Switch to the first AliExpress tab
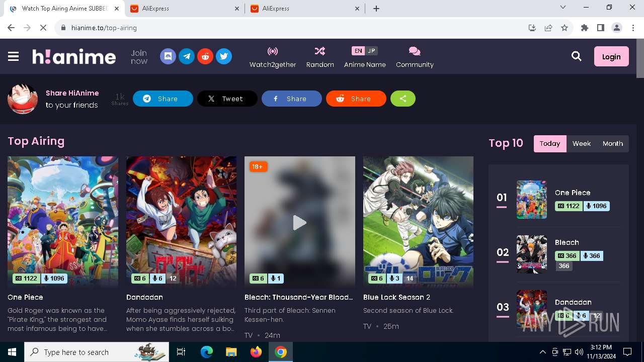Viewport: 644px width, 362px height. (x=185, y=9)
